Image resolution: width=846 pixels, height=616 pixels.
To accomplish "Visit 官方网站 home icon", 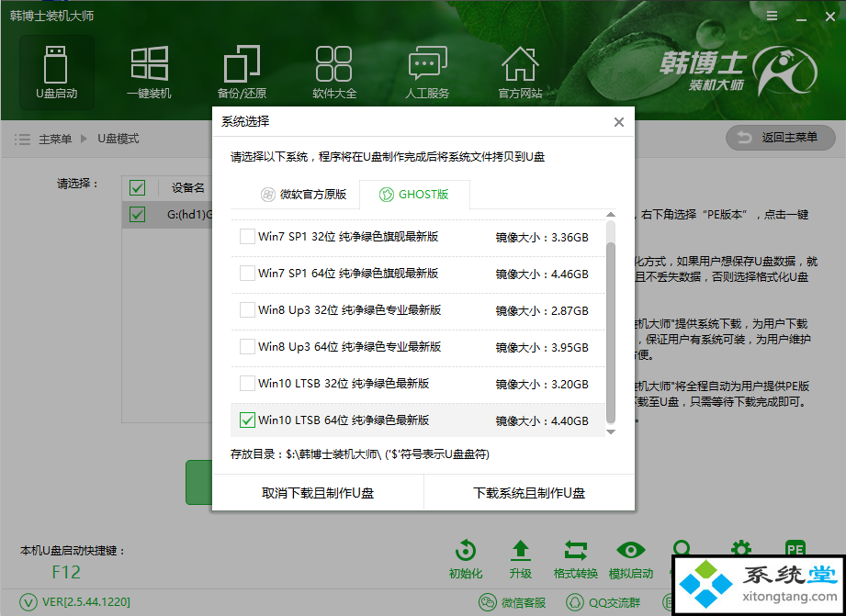I will [x=520, y=72].
